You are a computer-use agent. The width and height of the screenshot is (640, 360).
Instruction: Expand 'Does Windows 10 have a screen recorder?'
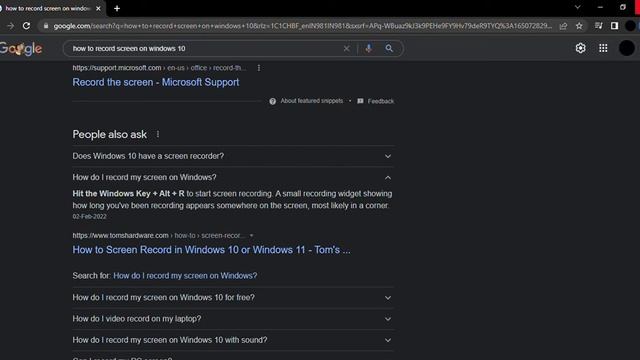[233, 156]
